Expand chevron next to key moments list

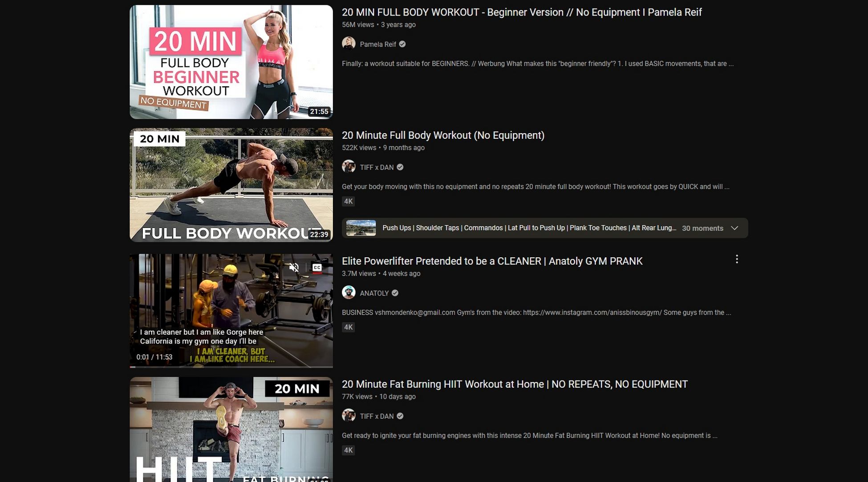coord(734,228)
